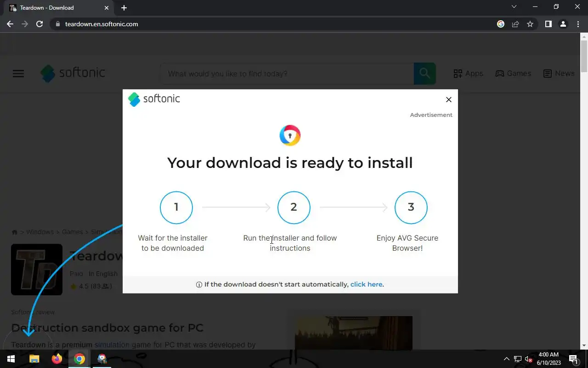The height and width of the screenshot is (368, 588).
Task: Click 'Your download is ready to install' heading
Action: pyautogui.click(x=290, y=162)
